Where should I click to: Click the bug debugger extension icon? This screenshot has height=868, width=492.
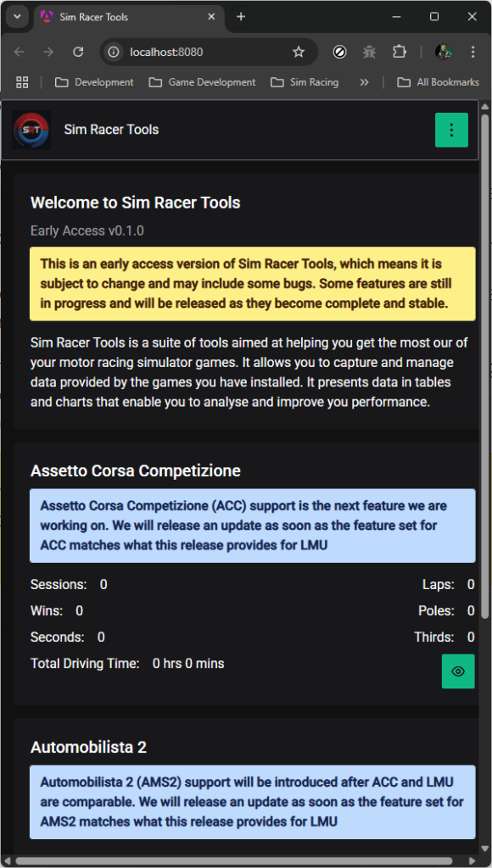[x=370, y=52]
